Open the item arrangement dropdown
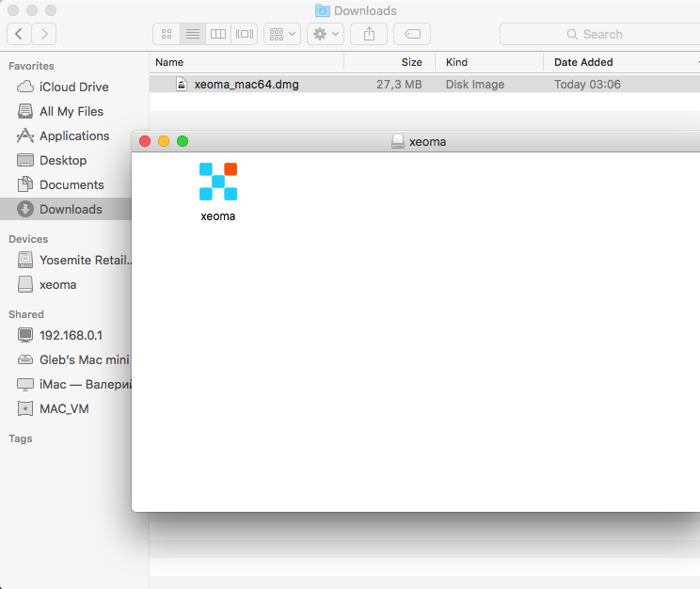This screenshot has height=589, width=700. coord(282,34)
